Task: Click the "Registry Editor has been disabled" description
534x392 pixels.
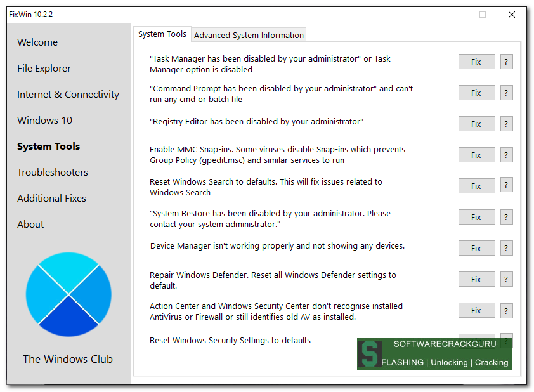Action: click(x=256, y=122)
